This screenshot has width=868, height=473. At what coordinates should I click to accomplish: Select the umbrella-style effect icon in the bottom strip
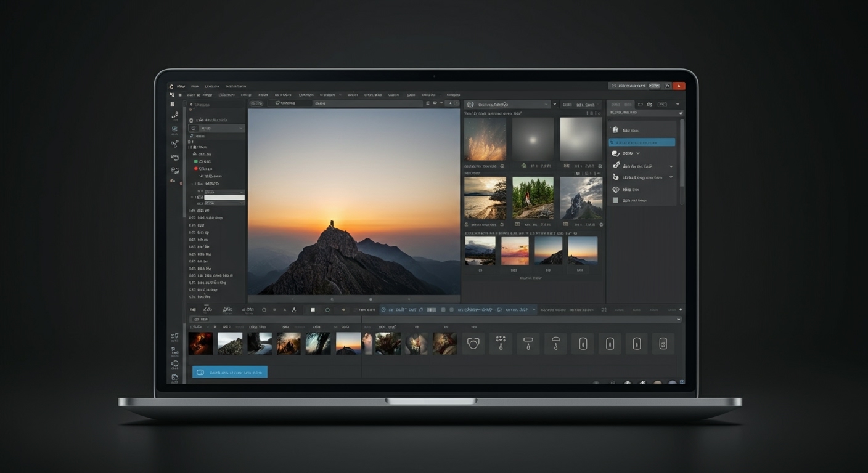555,344
